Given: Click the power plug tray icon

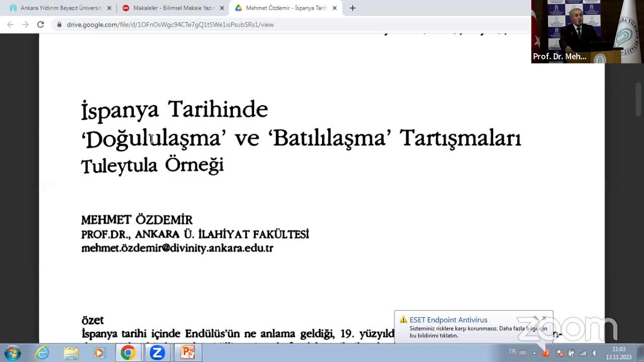Looking at the screenshot, I should coord(571,353).
